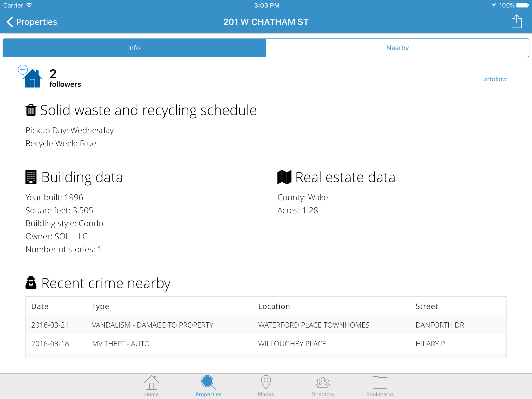Tap the crime spy icon
The image size is (532, 399).
click(x=31, y=283)
